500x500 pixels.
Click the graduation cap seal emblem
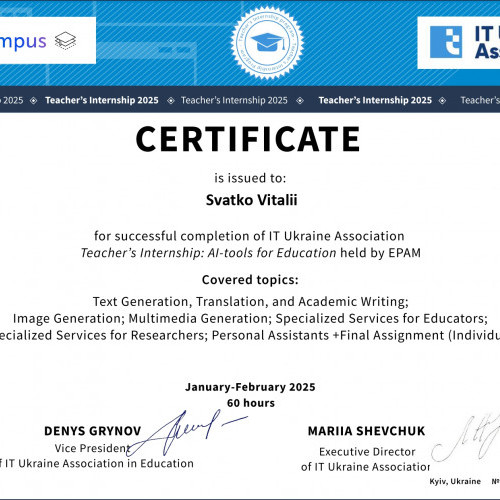pyautogui.click(x=267, y=43)
